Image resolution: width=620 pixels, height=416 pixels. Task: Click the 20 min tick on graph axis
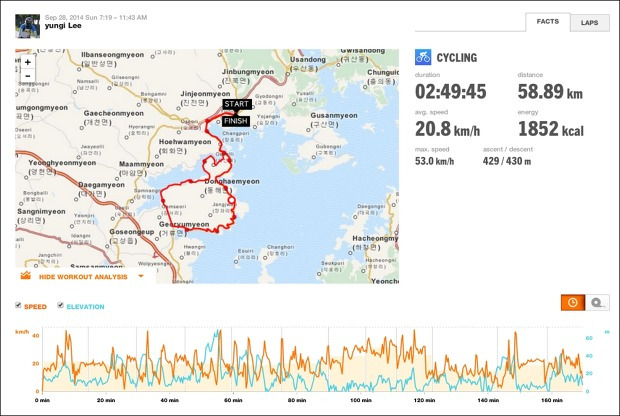[106, 400]
